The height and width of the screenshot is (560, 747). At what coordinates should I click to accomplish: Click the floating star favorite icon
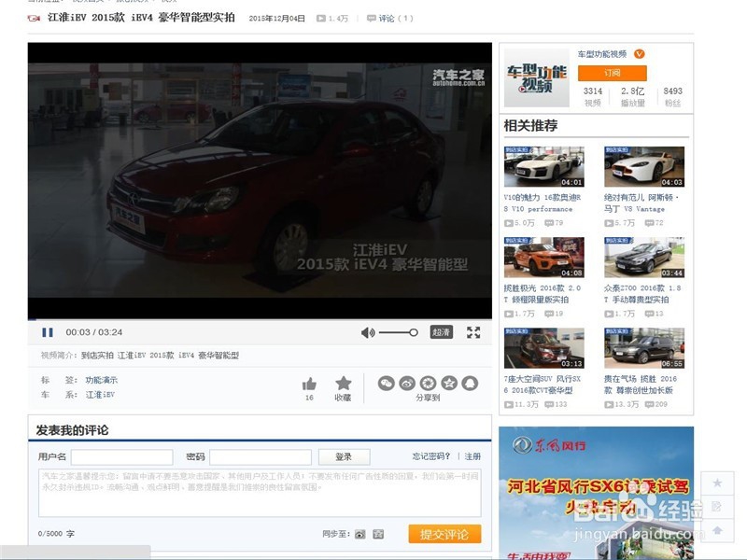point(717,483)
